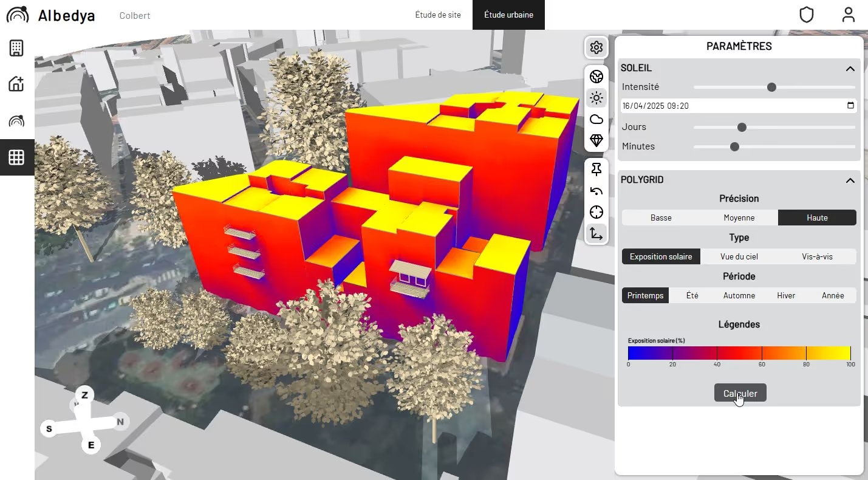Select the diamond icon in toolbar

tap(596, 140)
